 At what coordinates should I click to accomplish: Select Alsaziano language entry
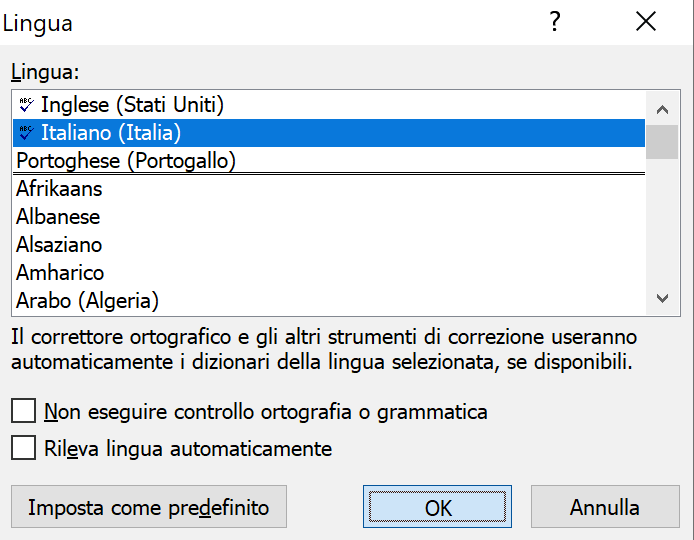[329, 245]
